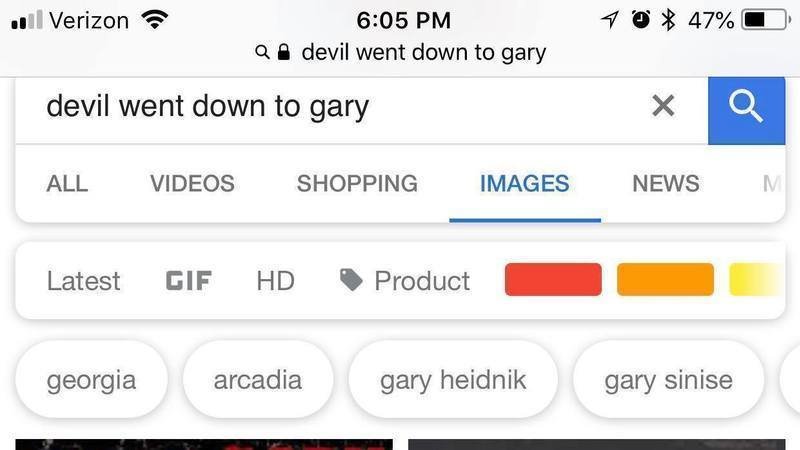800x450 pixels.
Task: Filter images by Latest
Action: (x=84, y=281)
